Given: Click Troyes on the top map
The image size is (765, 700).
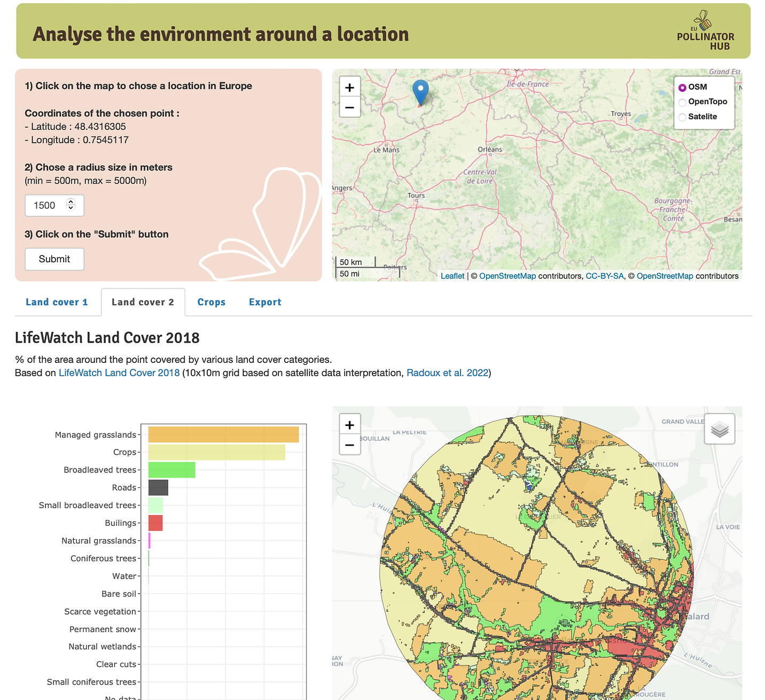Looking at the screenshot, I should [x=621, y=114].
